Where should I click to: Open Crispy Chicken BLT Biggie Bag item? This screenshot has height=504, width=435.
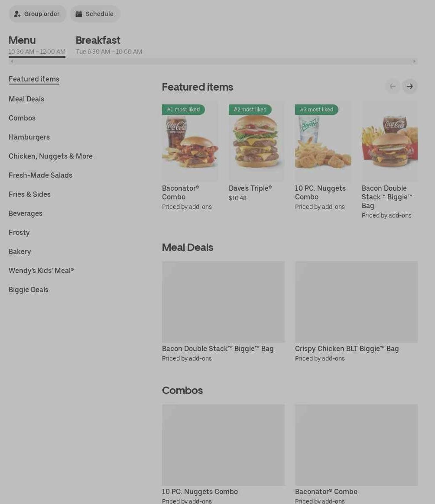[x=356, y=312]
